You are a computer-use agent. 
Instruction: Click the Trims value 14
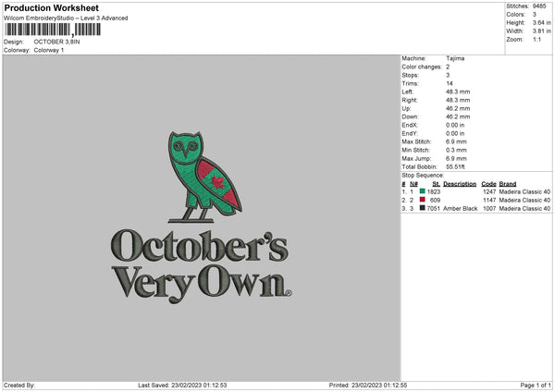(450, 83)
